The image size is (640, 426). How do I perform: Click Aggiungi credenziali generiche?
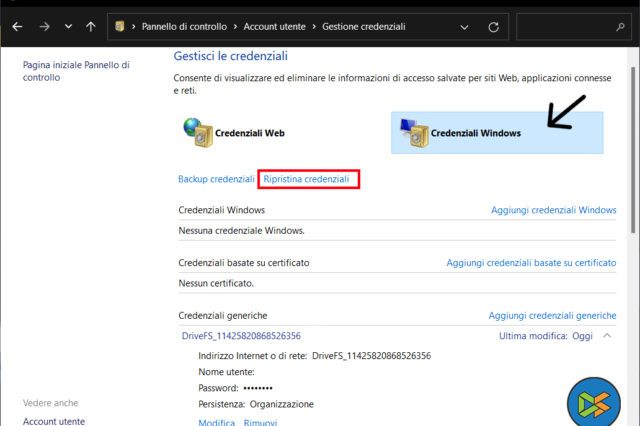[x=552, y=315]
